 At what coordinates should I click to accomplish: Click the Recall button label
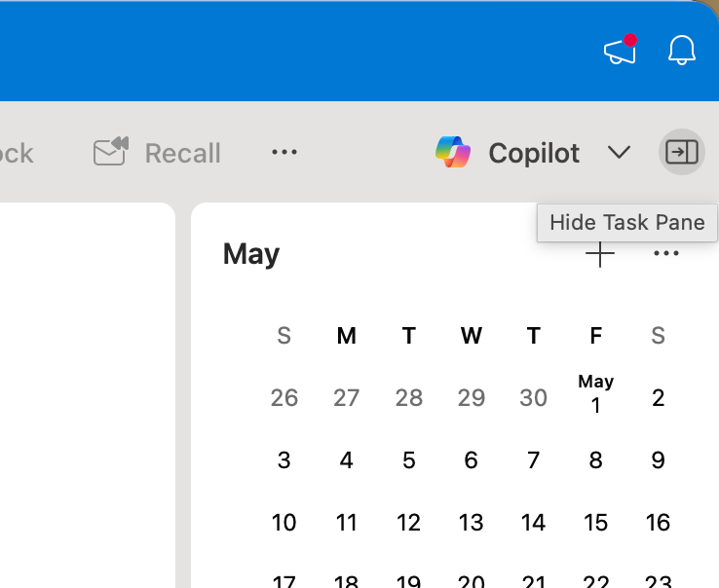[183, 153]
